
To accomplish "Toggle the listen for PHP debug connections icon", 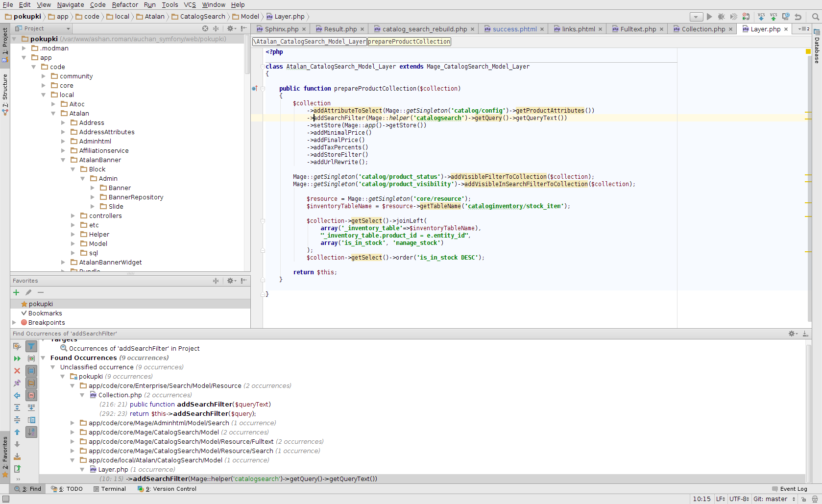I will [x=746, y=17].
